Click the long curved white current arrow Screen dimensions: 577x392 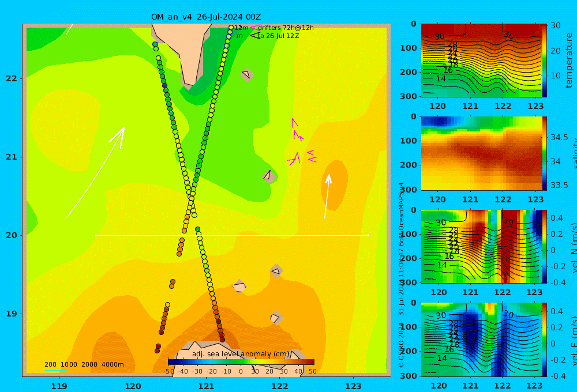coord(95,173)
